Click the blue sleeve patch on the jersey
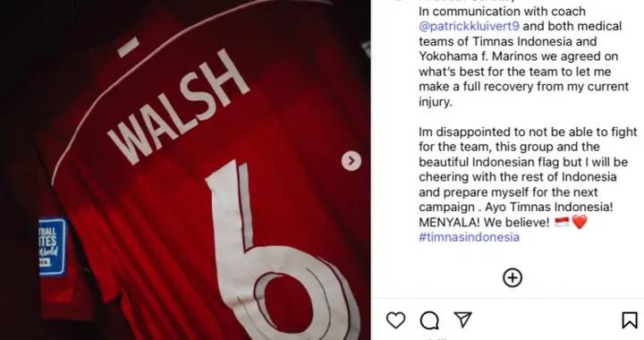 (x=52, y=246)
